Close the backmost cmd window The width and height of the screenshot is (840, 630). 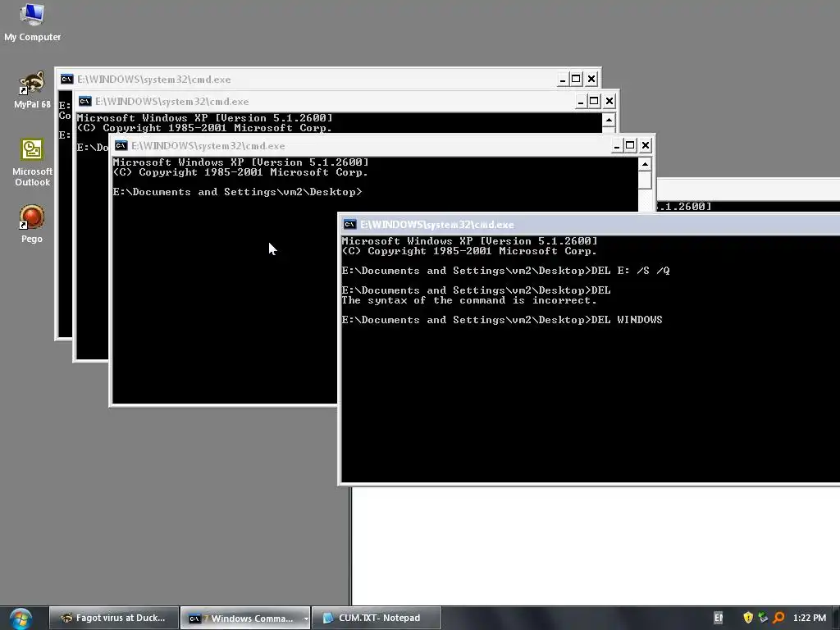tap(591, 80)
